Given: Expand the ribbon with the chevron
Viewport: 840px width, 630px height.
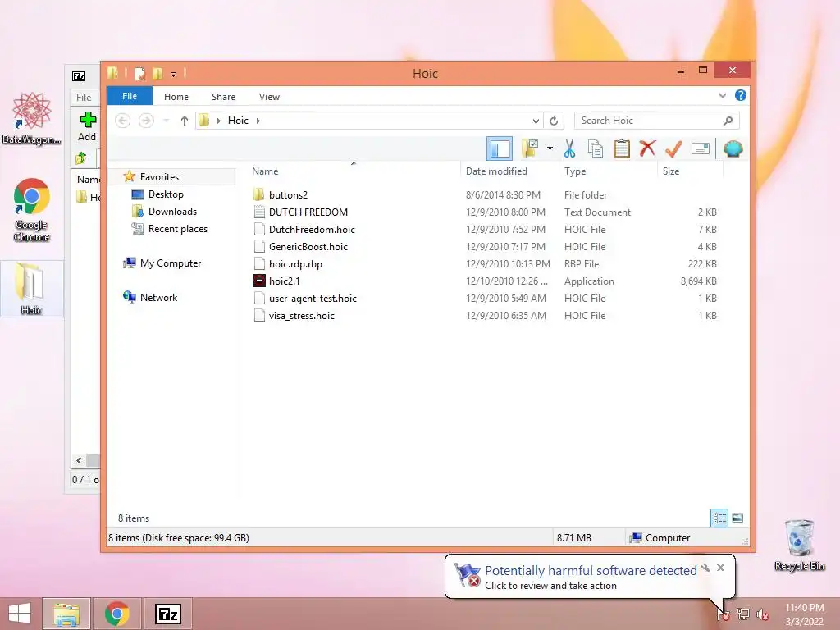Looking at the screenshot, I should coord(722,95).
